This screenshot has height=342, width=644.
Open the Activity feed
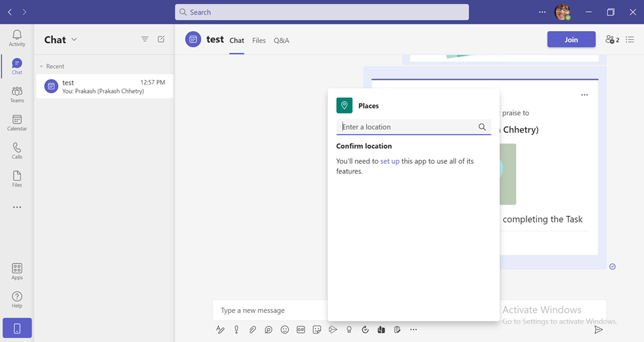coord(17,38)
